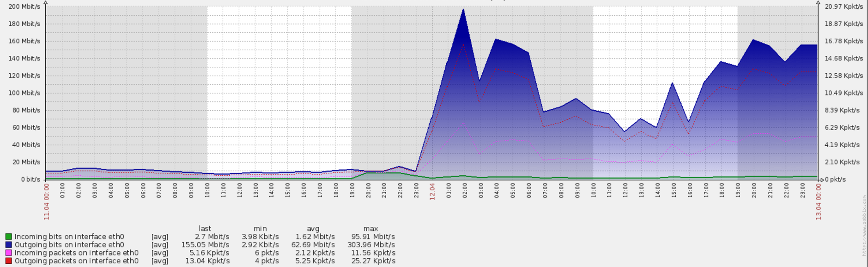Click the '200 Mbit/s' left axis label
Viewport: 868px width, 267px height.
tap(24, 6)
